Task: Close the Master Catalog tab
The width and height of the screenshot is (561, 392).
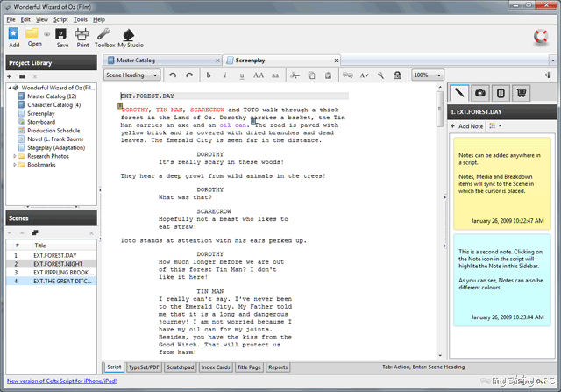Action: 217,61
